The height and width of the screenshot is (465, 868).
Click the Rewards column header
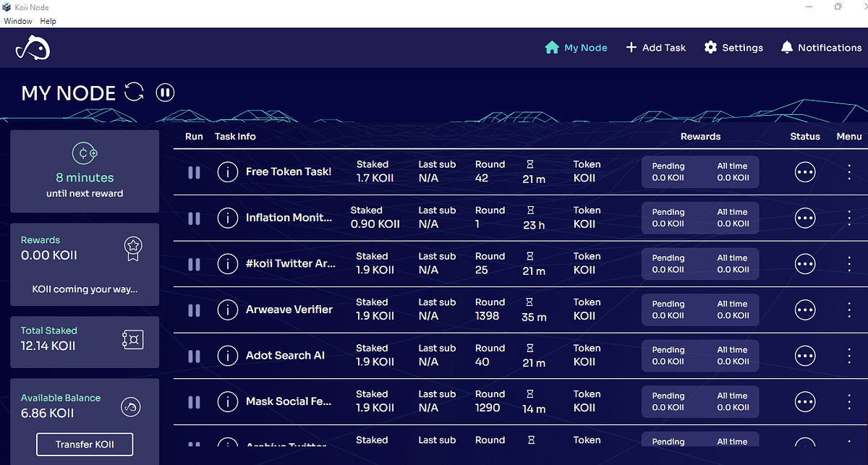[x=700, y=136]
